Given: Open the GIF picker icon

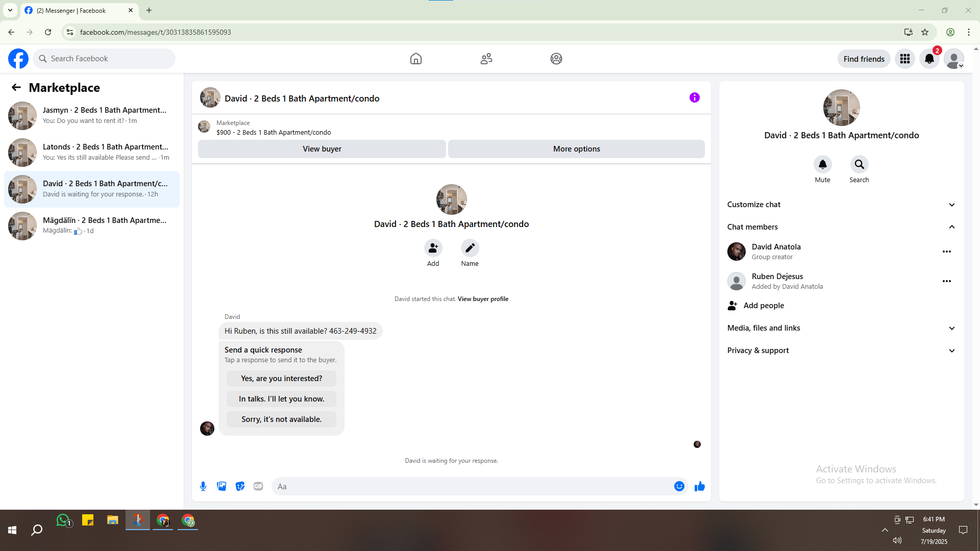Looking at the screenshot, I should [258, 486].
